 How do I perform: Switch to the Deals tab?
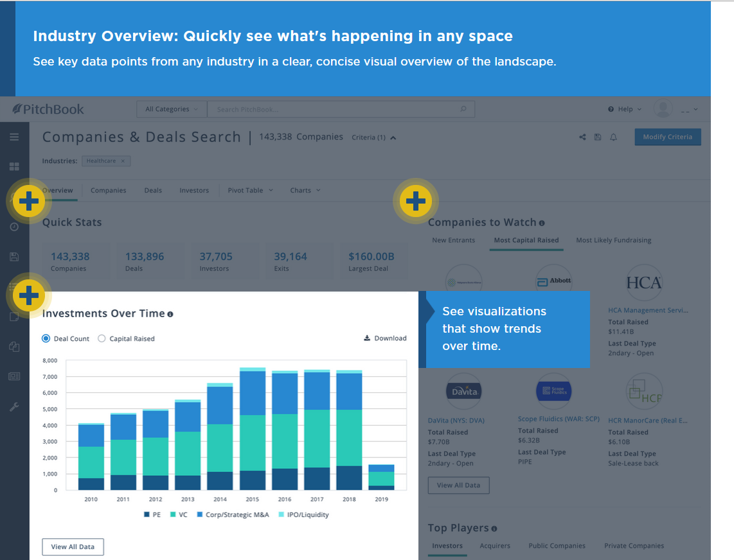pyautogui.click(x=153, y=190)
